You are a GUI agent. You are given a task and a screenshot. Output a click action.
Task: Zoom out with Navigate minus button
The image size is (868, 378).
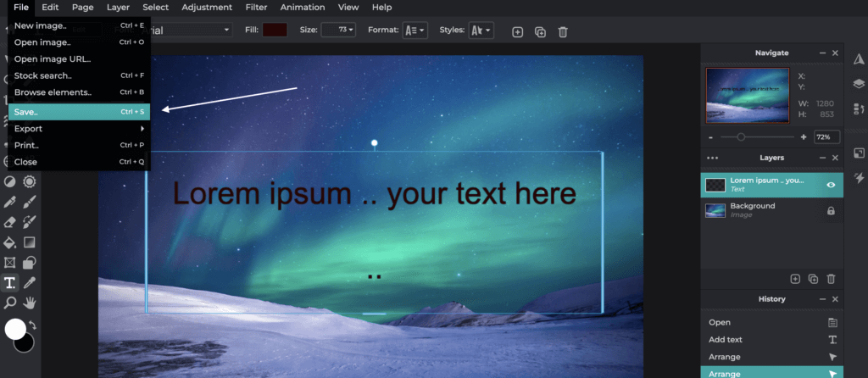point(711,137)
